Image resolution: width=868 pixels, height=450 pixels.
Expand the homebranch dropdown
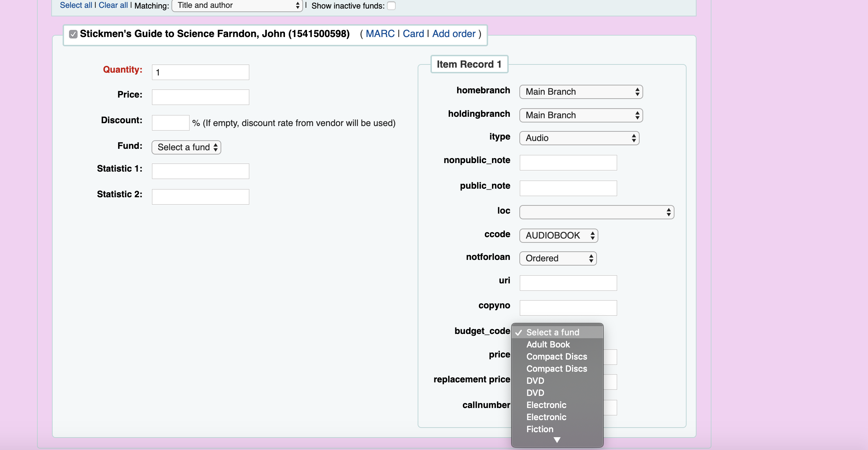coord(581,92)
